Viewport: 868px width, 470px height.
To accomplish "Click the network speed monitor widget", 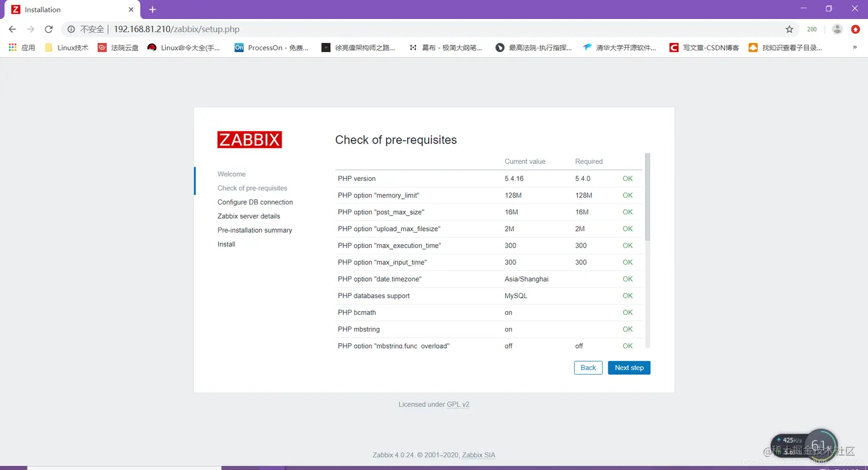I will coord(804,445).
